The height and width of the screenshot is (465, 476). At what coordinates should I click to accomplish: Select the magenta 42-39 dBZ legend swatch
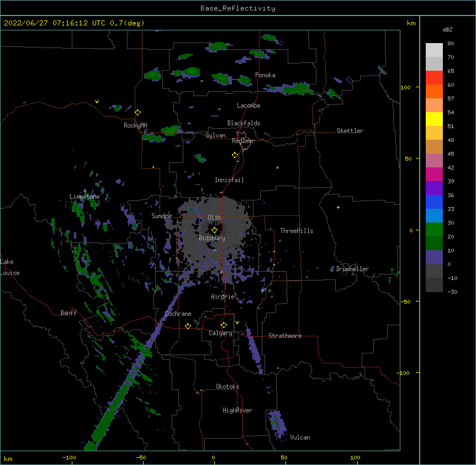click(x=434, y=175)
